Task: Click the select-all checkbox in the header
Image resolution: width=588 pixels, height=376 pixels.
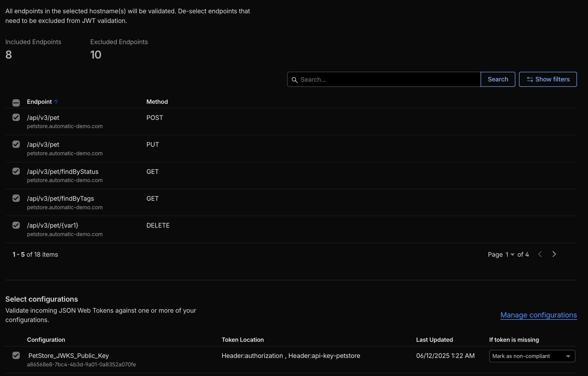Action: [16, 102]
